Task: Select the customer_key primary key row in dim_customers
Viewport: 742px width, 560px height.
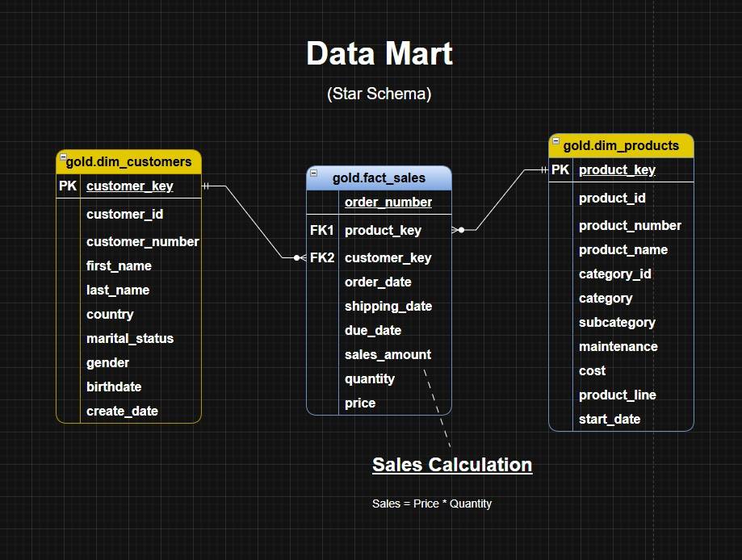Action: [x=129, y=186]
